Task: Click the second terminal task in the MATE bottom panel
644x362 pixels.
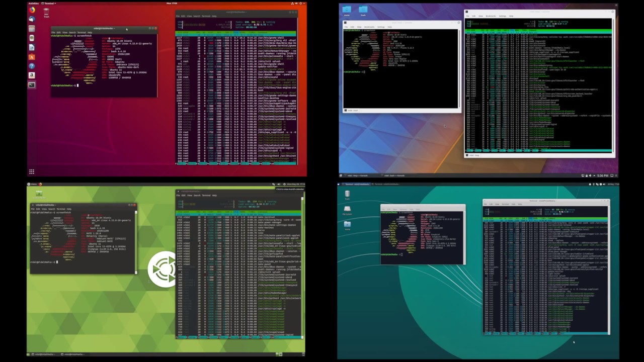Action: (72, 354)
